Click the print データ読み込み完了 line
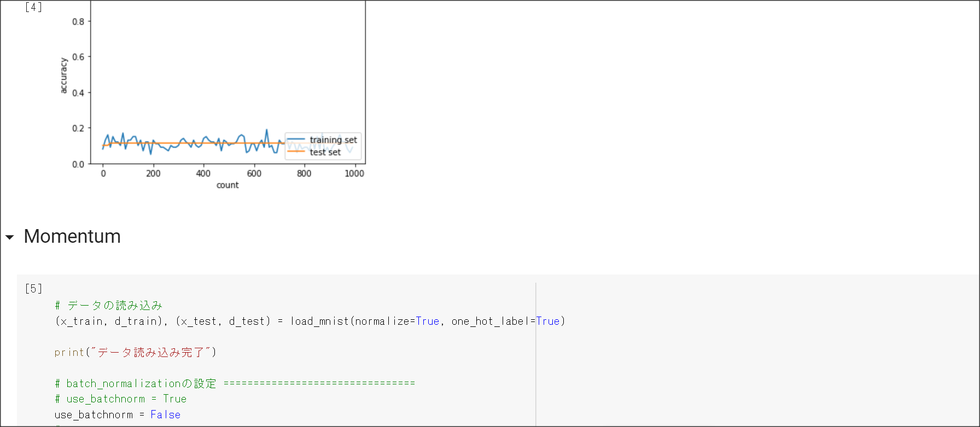Viewport: 980px width, 427px height. [x=136, y=352]
